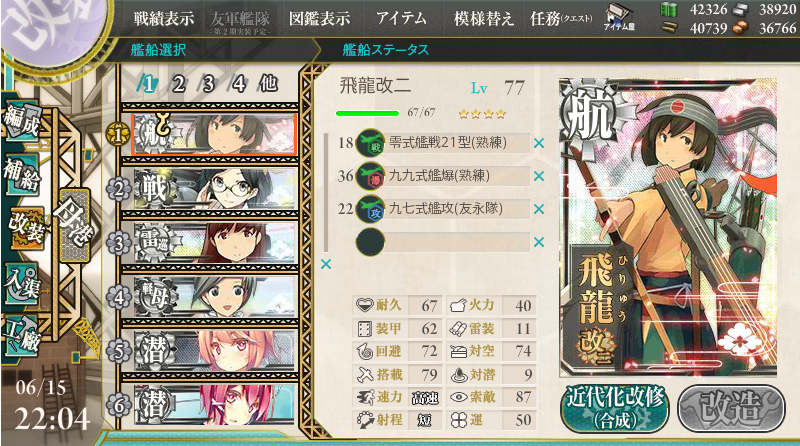The image size is (800, 446).
Task: Select the empty fourth equipment slot
Action: pos(443,242)
